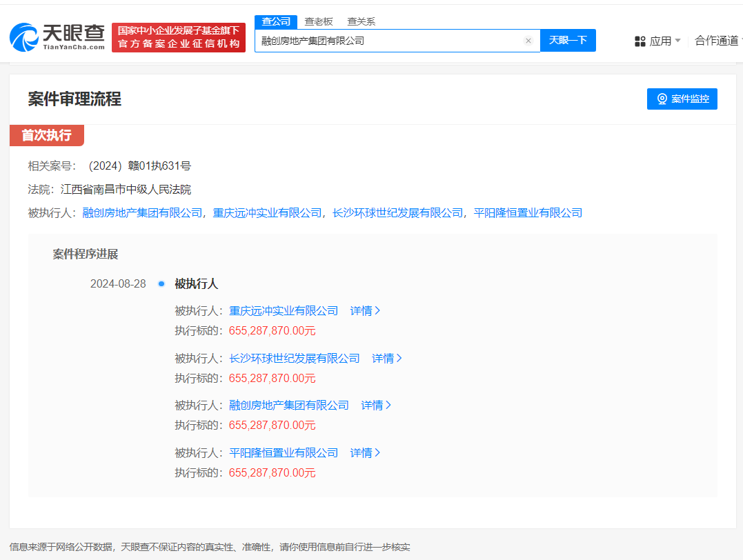View 详情 for 平阳隆恒置业有限公司
Screen dimensions: 743x560
(x=365, y=453)
